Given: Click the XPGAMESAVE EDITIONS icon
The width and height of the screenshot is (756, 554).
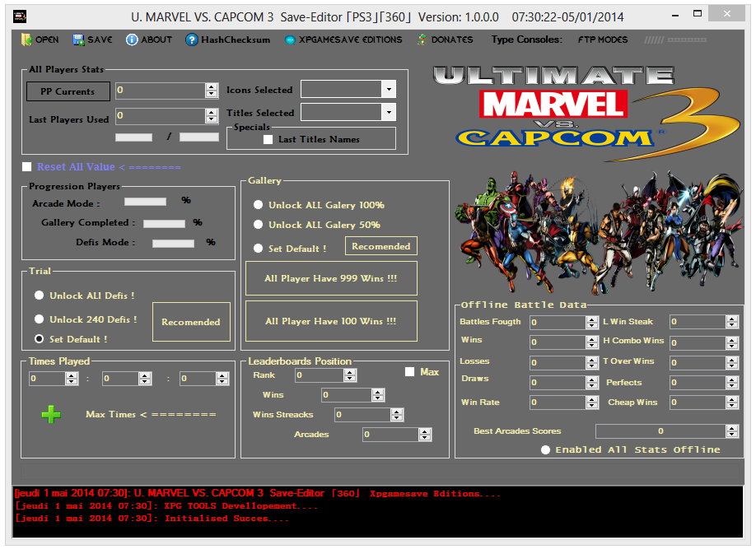Looking at the screenshot, I should click(290, 40).
